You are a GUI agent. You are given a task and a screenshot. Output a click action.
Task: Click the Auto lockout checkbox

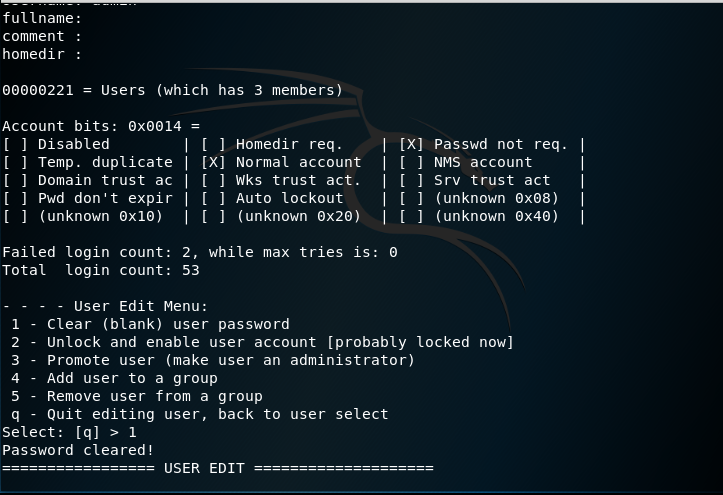click(214, 198)
